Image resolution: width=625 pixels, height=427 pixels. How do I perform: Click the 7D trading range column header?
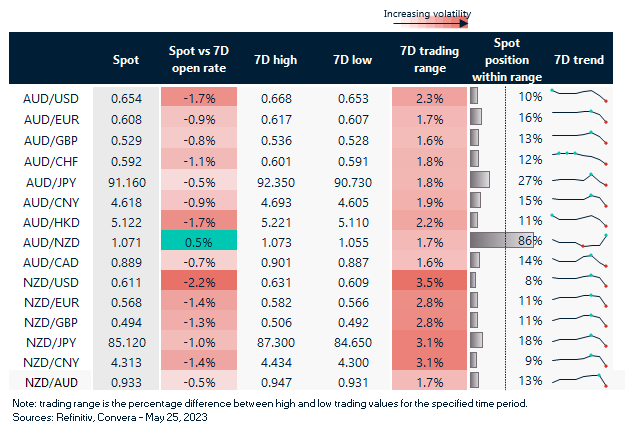click(x=429, y=60)
